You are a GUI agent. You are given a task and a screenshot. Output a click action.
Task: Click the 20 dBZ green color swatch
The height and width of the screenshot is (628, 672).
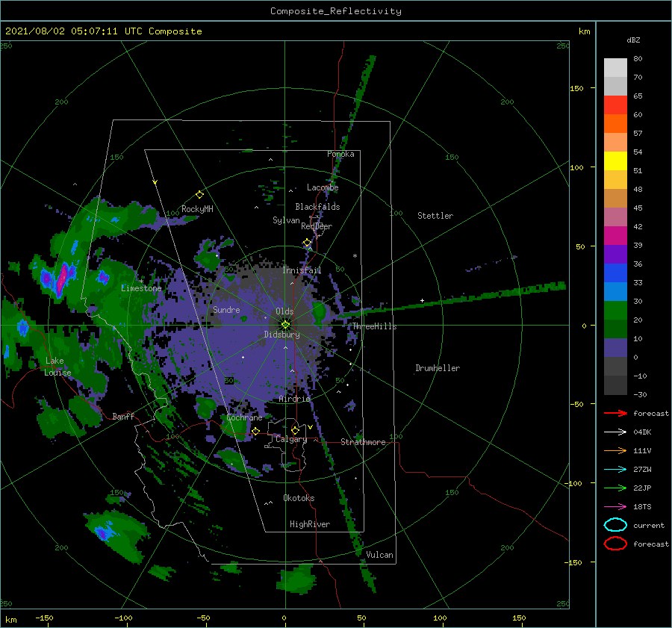click(615, 310)
